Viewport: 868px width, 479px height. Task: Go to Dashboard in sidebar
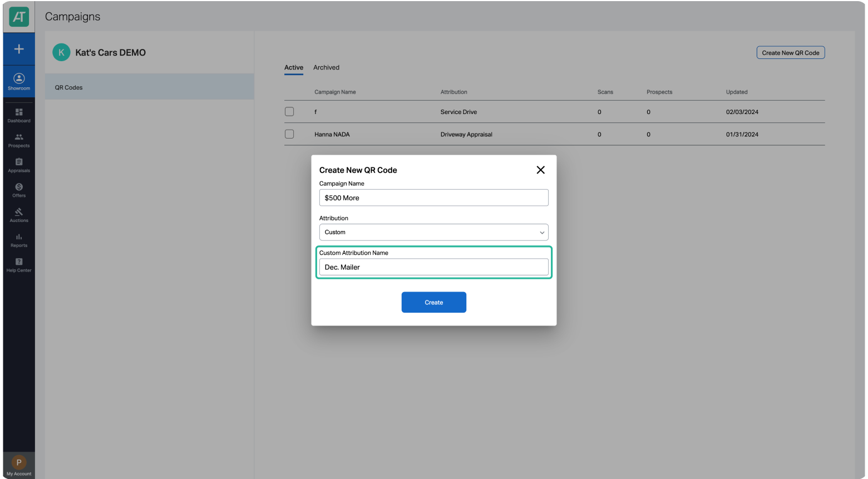pyautogui.click(x=19, y=115)
